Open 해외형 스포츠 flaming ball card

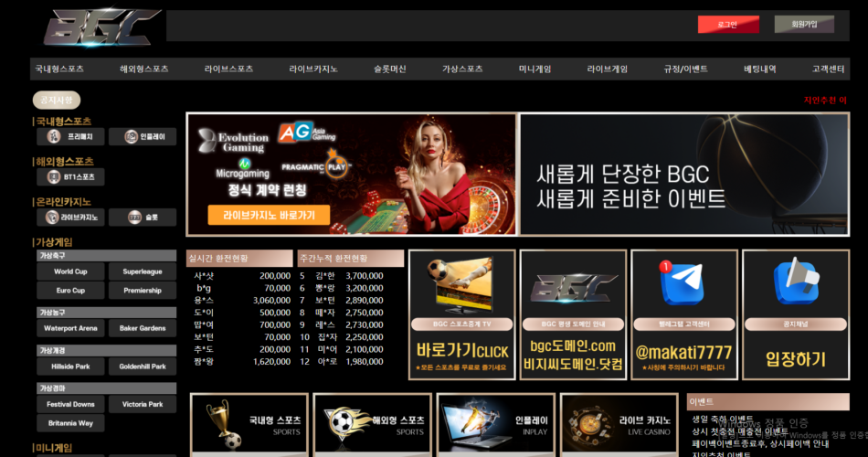(372, 424)
